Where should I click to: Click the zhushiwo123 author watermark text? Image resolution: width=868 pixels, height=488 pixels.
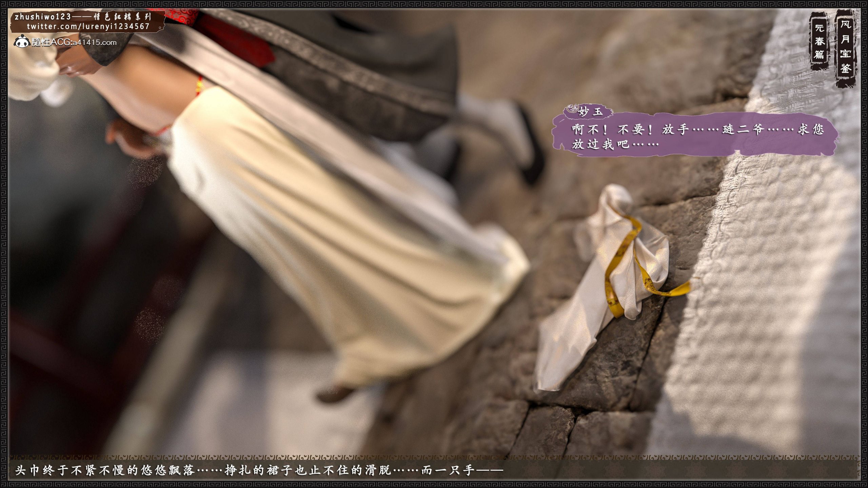click(43, 17)
